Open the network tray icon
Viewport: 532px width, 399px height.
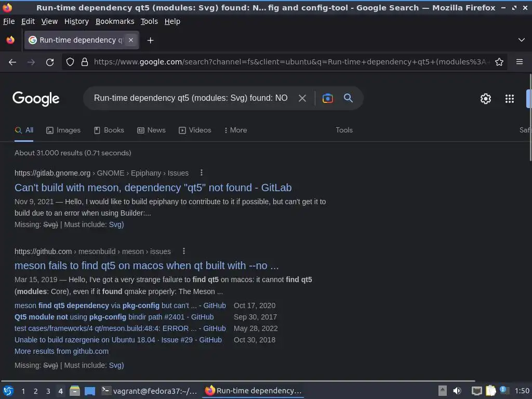(x=476, y=391)
